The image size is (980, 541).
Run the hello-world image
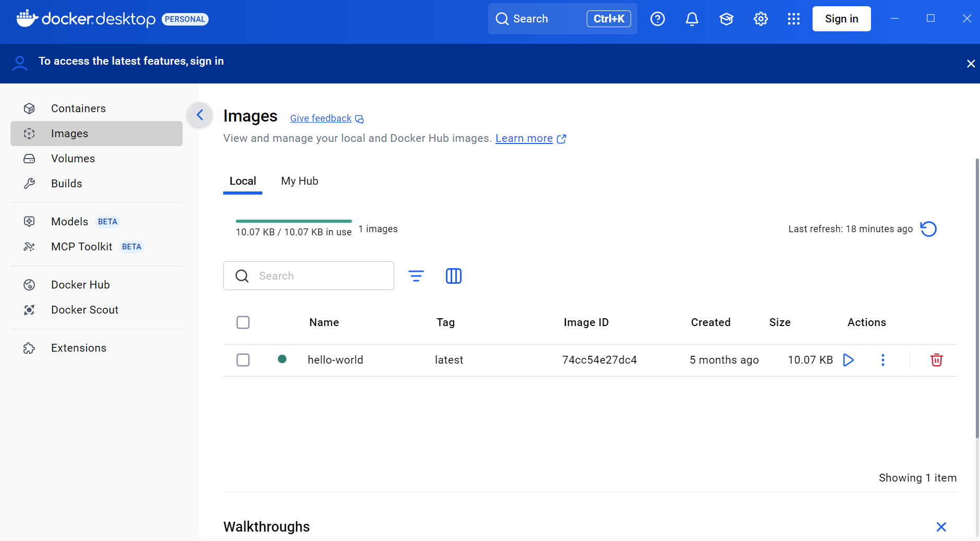[849, 360]
